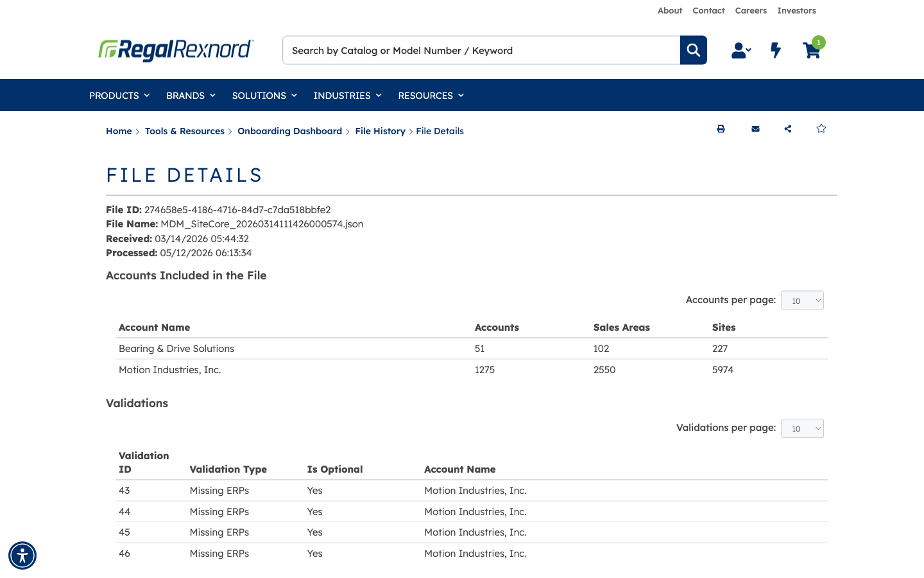Click the cart item count badge
Viewport: 924px width, 578px height.
tap(819, 42)
